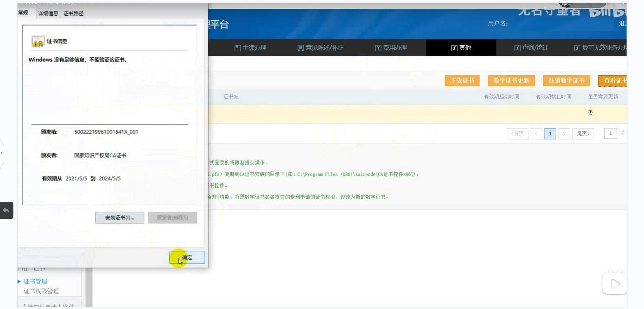Click the 退出 logout link

(x=623, y=23)
